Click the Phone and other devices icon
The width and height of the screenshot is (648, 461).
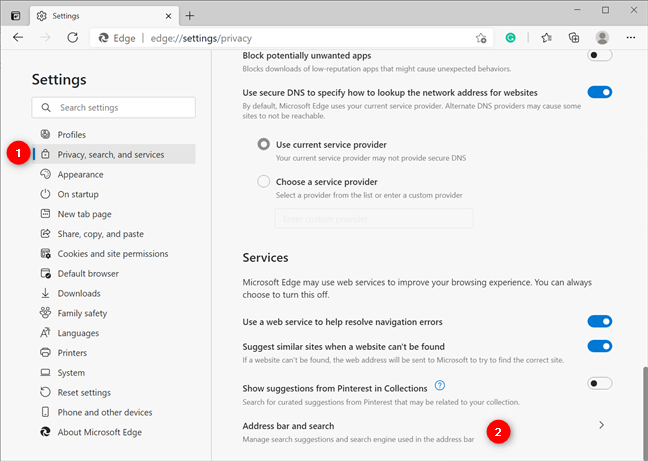click(45, 412)
